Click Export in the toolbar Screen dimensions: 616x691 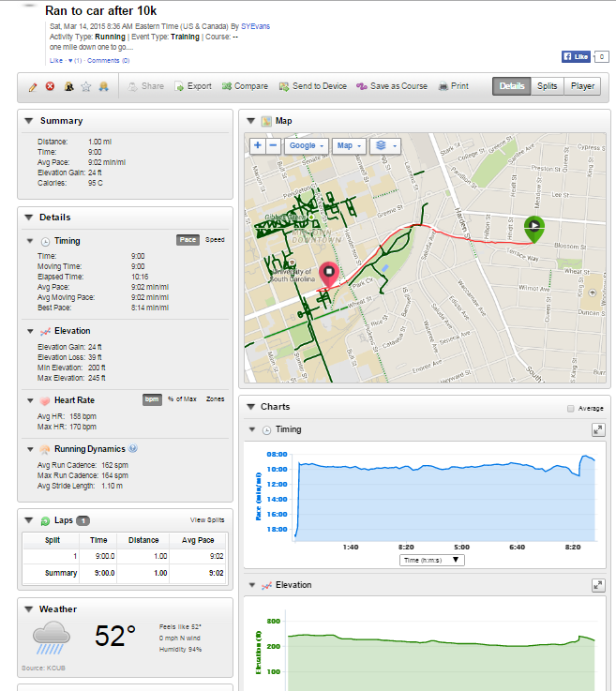pos(192,86)
